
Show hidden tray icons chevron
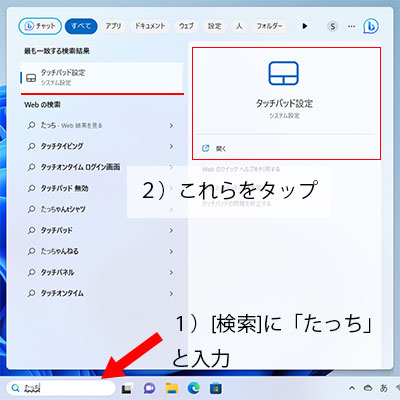point(352,388)
